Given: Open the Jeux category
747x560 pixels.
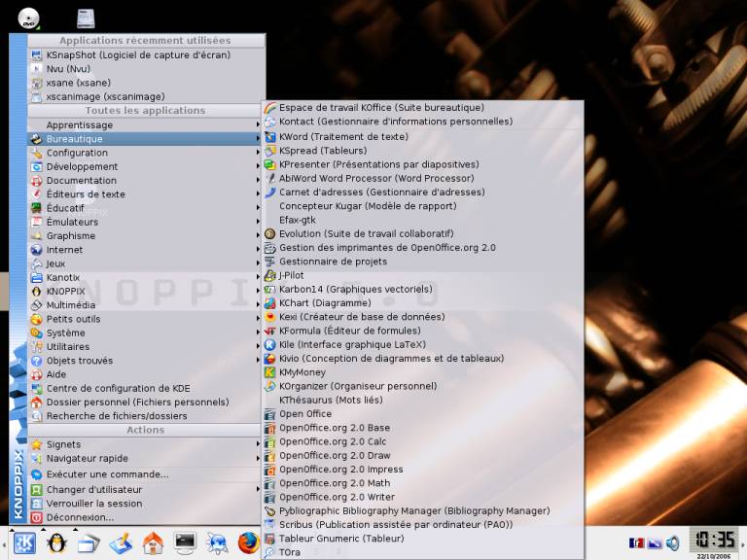Looking at the screenshot, I should 145,263.
